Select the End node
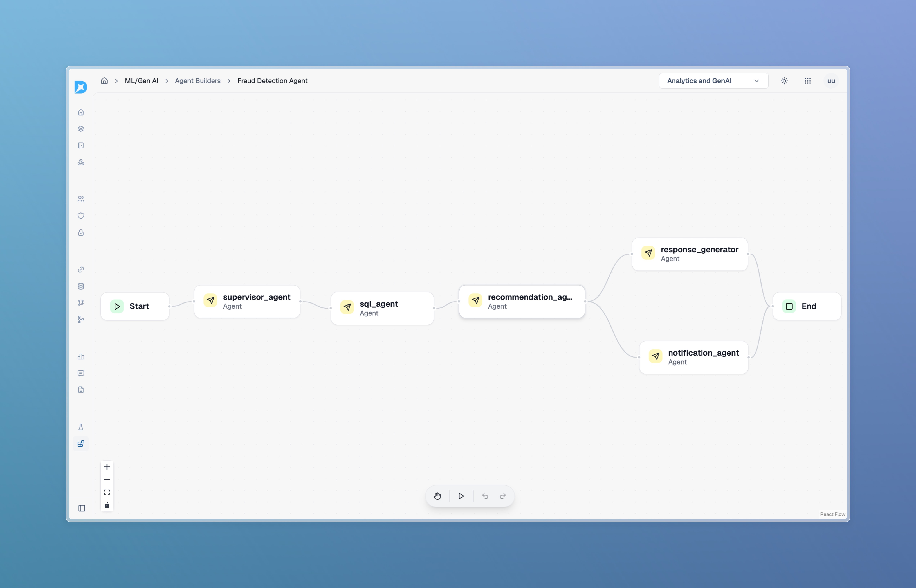 tap(807, 306)
